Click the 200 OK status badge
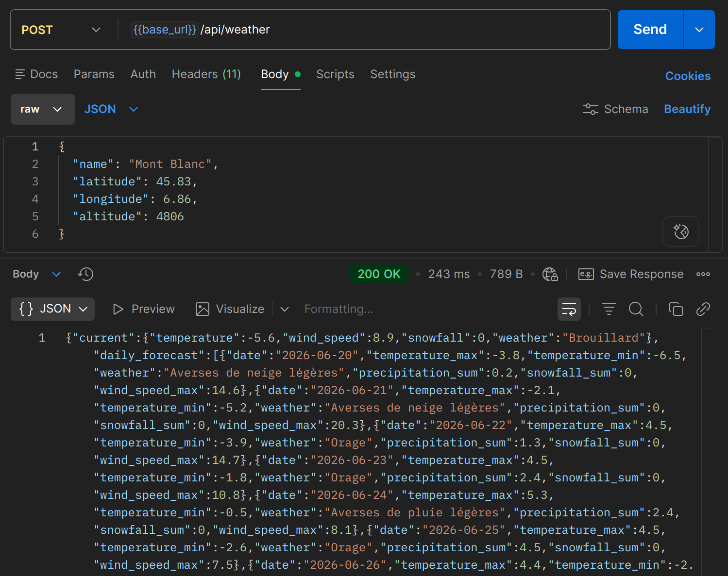Screen dimensions: 728x576 [x=379, y=274]
